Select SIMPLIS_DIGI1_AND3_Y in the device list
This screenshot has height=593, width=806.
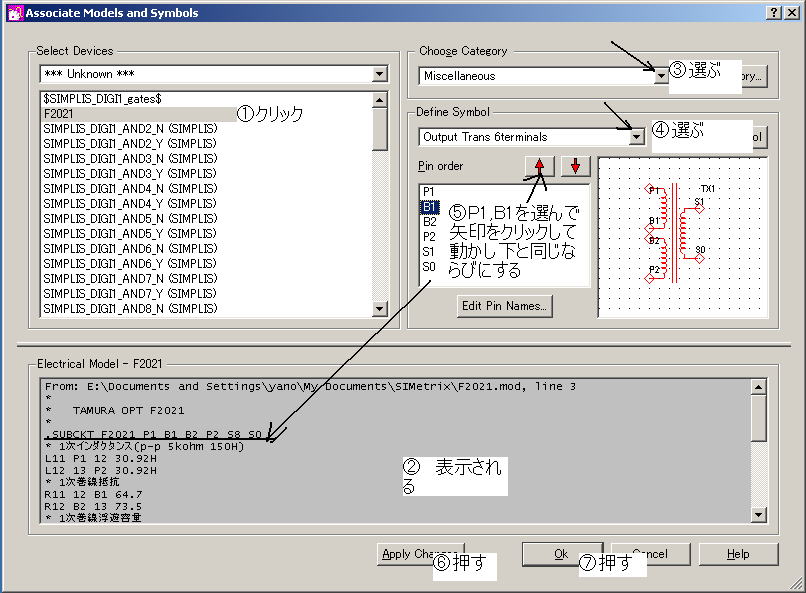point(207,174)
